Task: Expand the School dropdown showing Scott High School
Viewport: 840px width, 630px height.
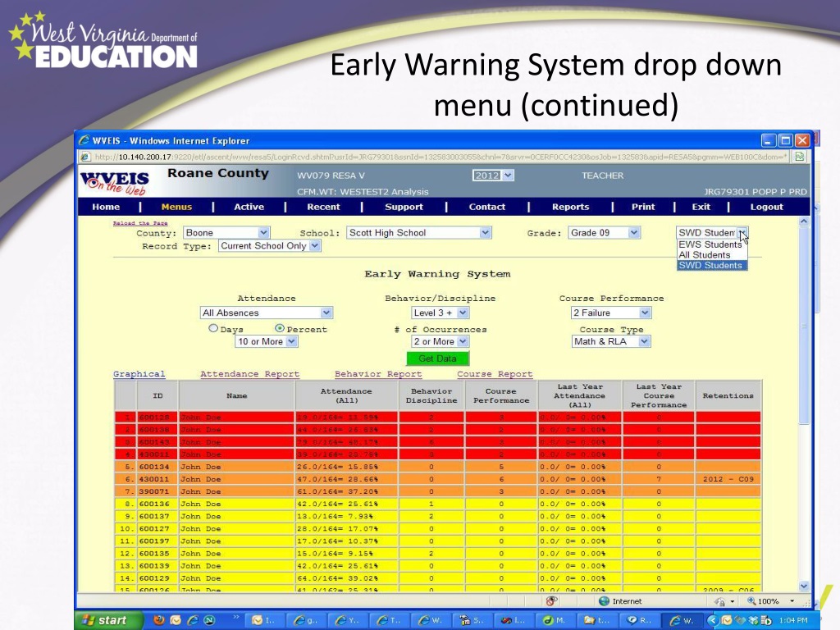Action: click(419, 232)
